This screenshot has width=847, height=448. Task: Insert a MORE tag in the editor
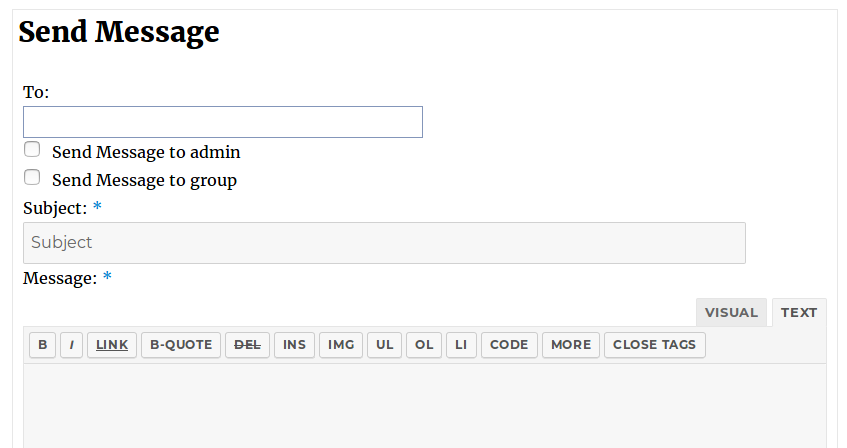tap(571, 345)
